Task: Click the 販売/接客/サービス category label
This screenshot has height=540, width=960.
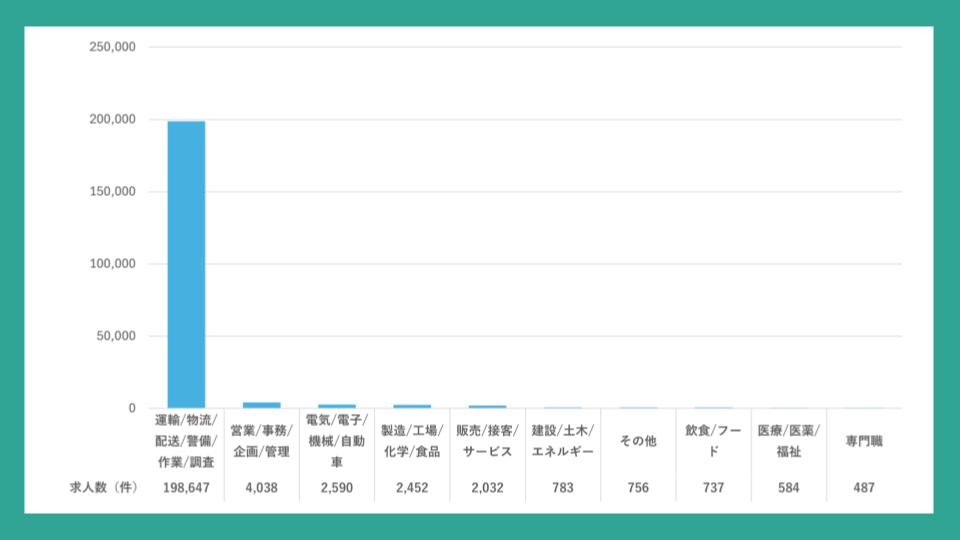Action: 487,441
